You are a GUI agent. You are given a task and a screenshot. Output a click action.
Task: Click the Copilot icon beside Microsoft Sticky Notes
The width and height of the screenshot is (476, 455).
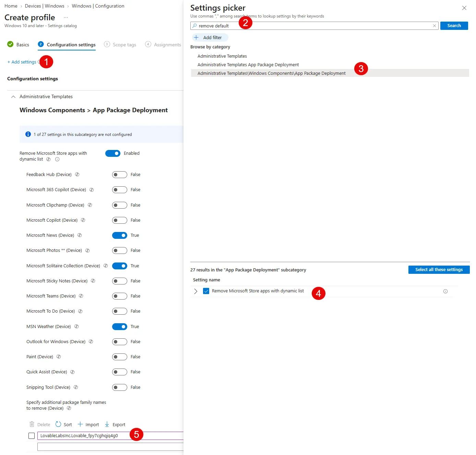[x=93, y=281]
